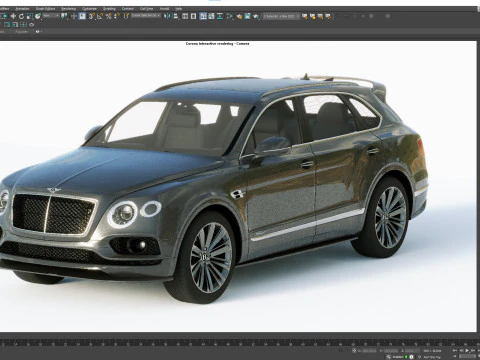480x360 pixels.
Task: Select the Move tool in the main toolbar
Action: tap(13, 16)
